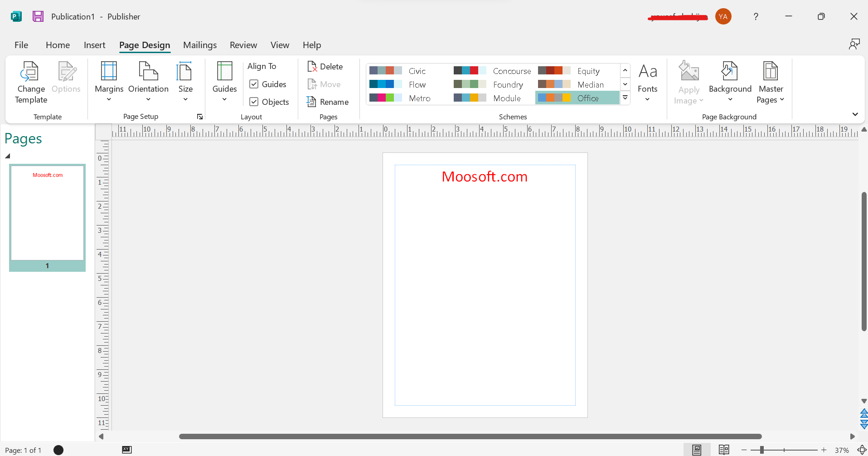Viewport: 868px width, 456px height.
Task: Click the zoom out minus button
Action: coord(744,450)
